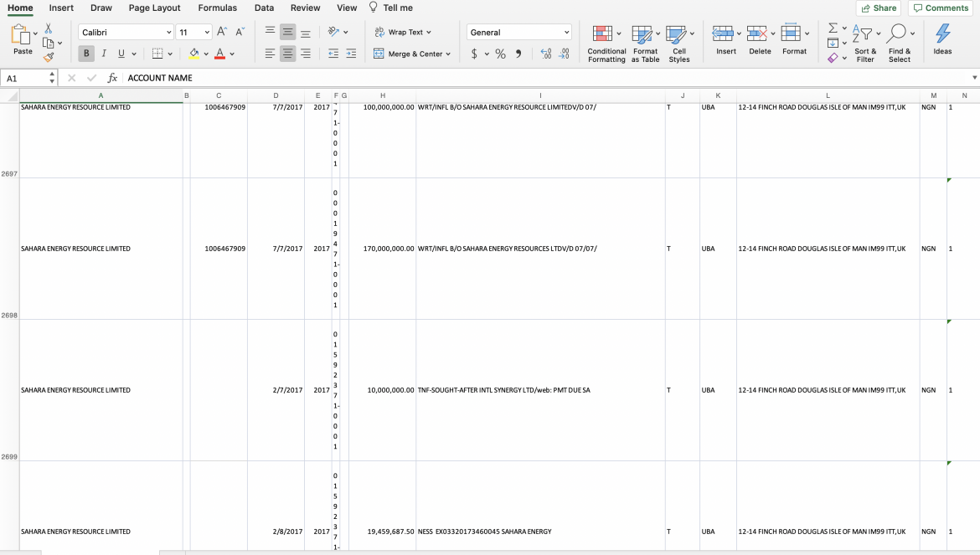Apply currency dollar format
The height and width of the screenshot is (555, 980).
click(x=474, y=54)
